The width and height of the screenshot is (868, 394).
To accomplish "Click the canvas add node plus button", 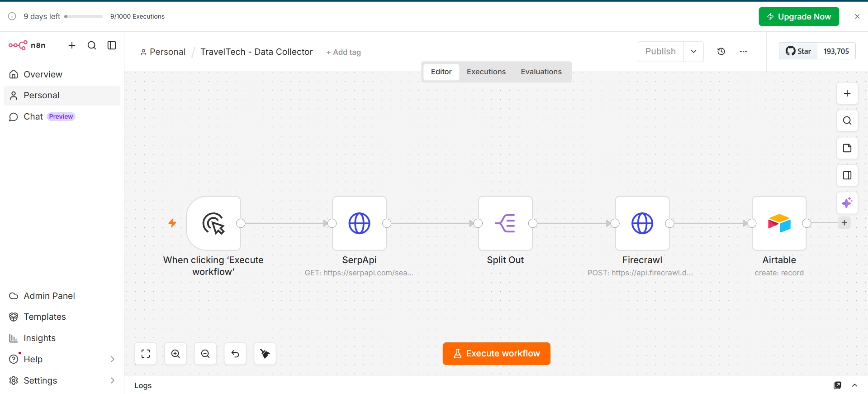I will [847, 94].
